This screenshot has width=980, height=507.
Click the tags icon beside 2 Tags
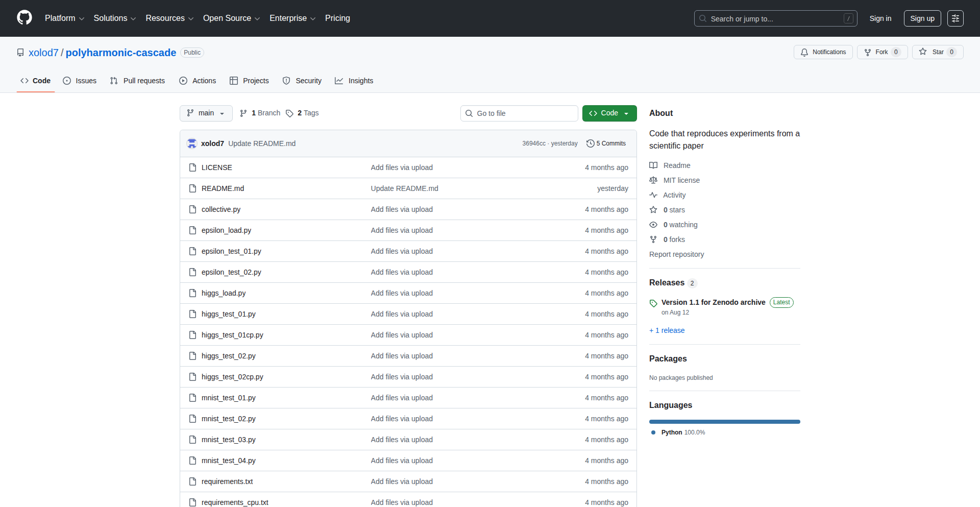click(289, 113)
